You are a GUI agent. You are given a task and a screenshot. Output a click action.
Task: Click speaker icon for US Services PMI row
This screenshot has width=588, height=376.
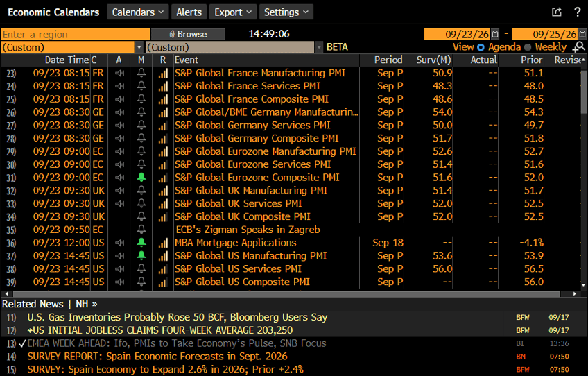coord(120,269)
